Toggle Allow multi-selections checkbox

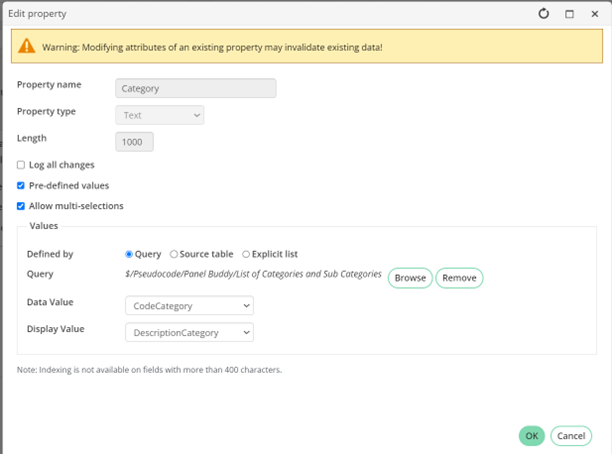pos(21,206)
